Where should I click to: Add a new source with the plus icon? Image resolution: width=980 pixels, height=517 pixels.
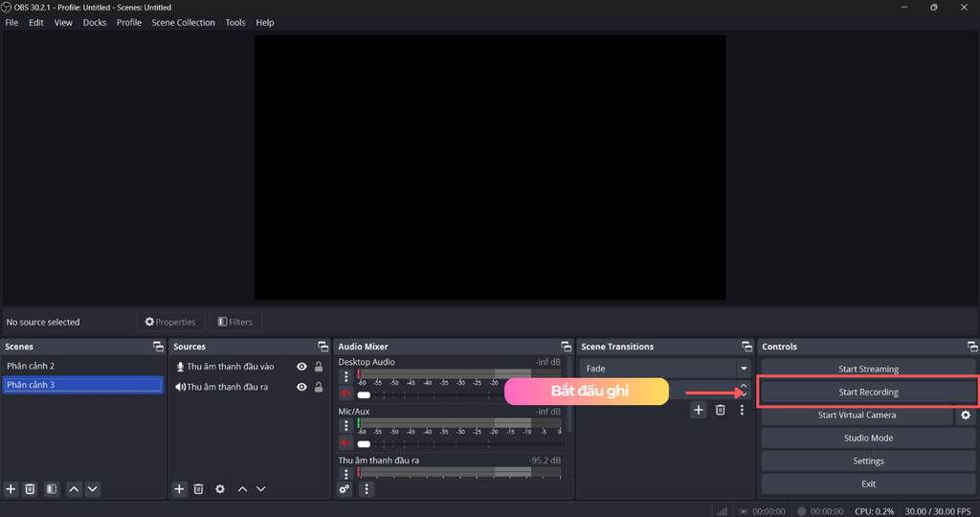tap(179, 488)
